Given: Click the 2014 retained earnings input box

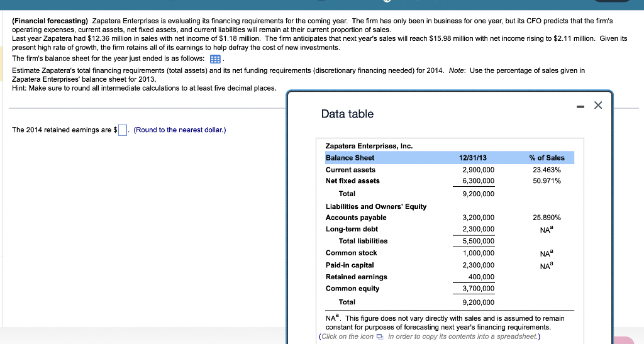Looking at the screenshot, I should click(x=123, y=130).
